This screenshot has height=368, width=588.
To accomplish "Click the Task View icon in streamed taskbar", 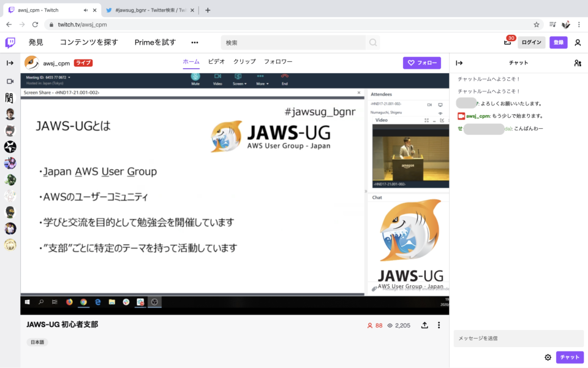I will pos(55,302).
